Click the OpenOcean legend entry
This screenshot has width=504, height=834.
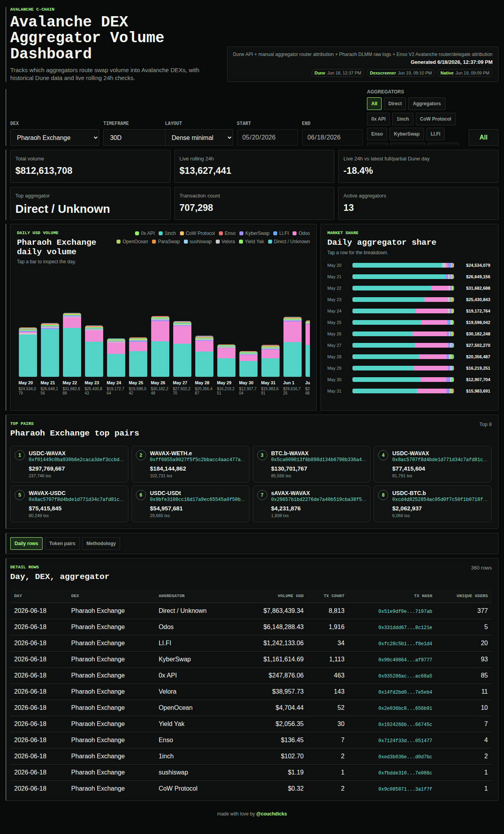point(132,242)
